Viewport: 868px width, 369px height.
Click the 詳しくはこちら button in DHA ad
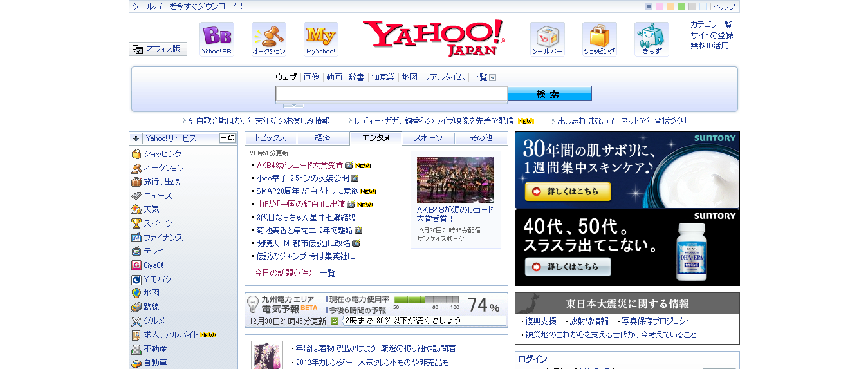pyautogui.click(x=568, y=266)
